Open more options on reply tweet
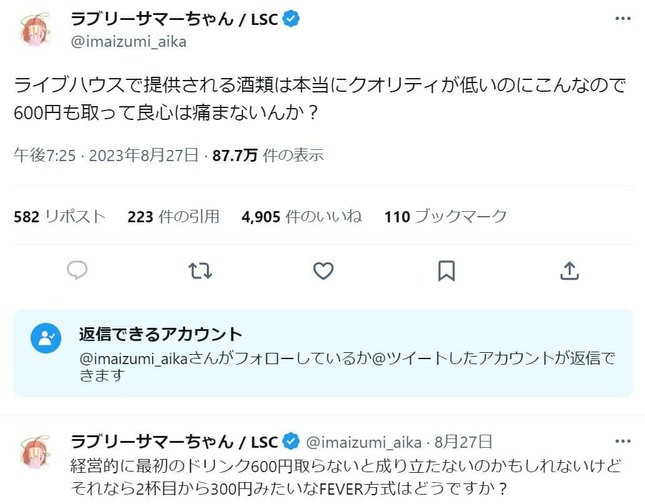Image resolution: width=645 pixels, height=504 pixels. coord(622,442)
